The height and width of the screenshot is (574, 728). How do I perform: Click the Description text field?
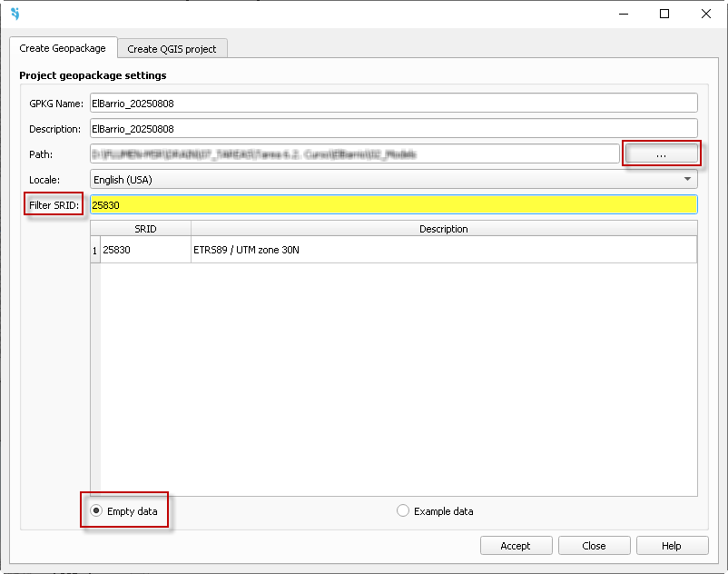point(393,129)
